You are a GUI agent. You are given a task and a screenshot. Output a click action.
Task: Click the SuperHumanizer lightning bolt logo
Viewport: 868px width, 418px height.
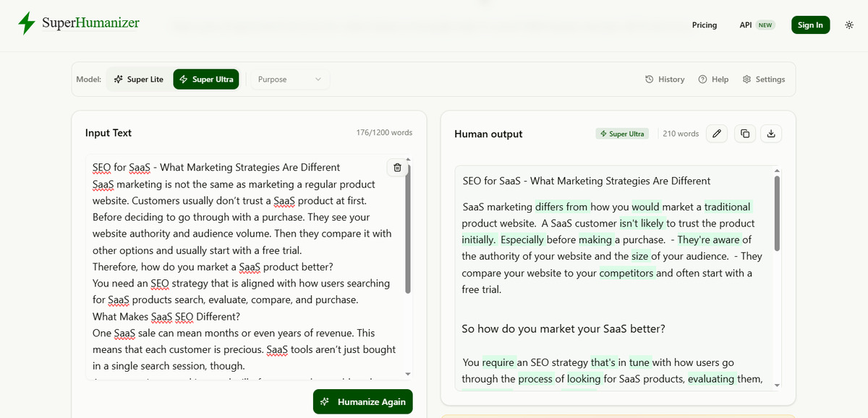point(27,24)
